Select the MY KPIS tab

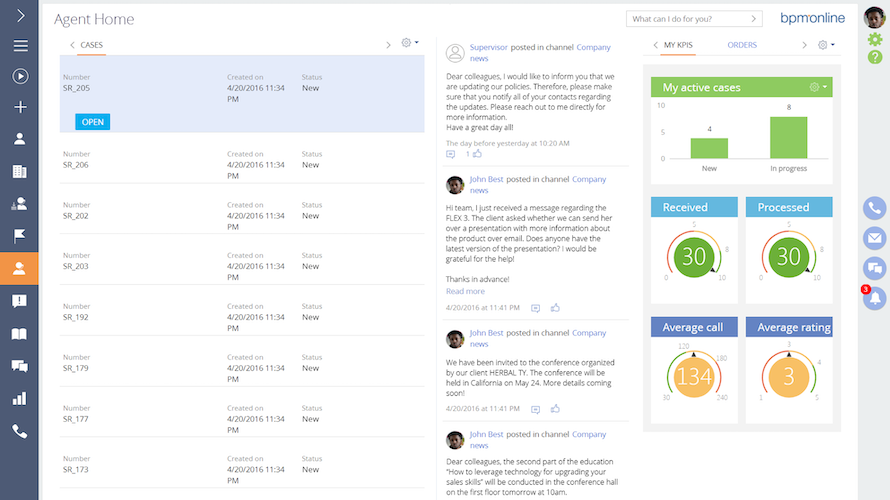tap(677, 45)
